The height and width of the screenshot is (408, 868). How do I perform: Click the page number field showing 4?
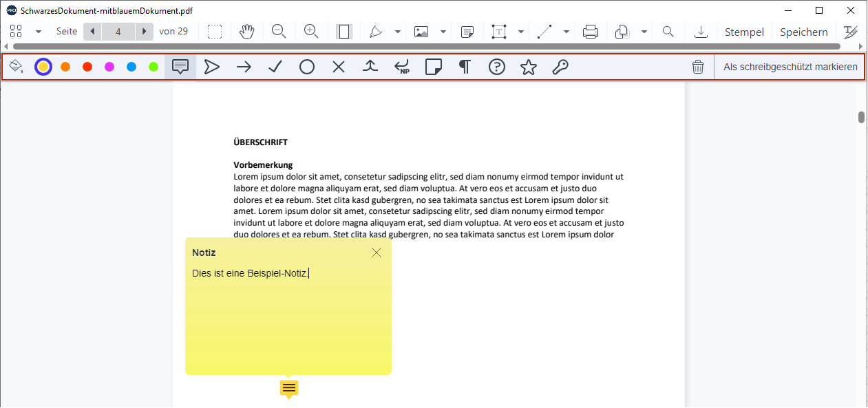[118, 32]
